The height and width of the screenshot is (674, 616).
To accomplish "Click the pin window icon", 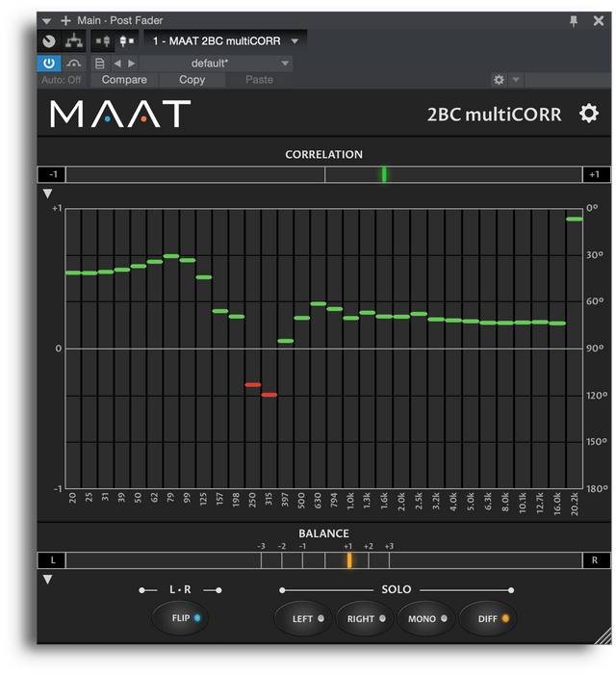I will 574,20.
